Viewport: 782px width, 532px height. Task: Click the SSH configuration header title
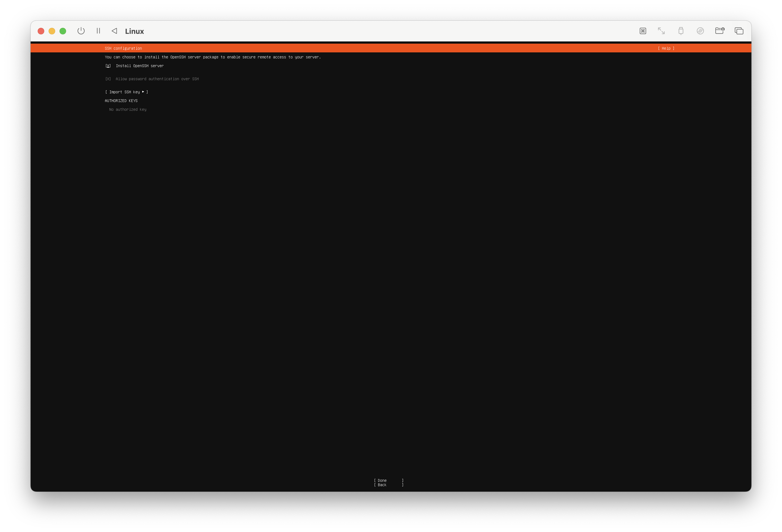[123, 48]
